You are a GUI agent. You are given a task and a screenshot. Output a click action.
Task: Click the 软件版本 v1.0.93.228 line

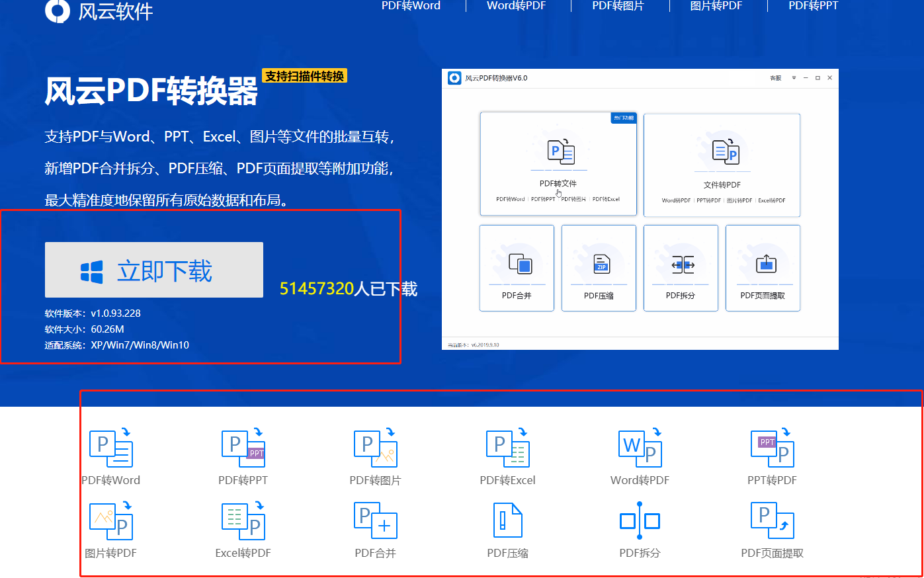click(x=93, y=313)
